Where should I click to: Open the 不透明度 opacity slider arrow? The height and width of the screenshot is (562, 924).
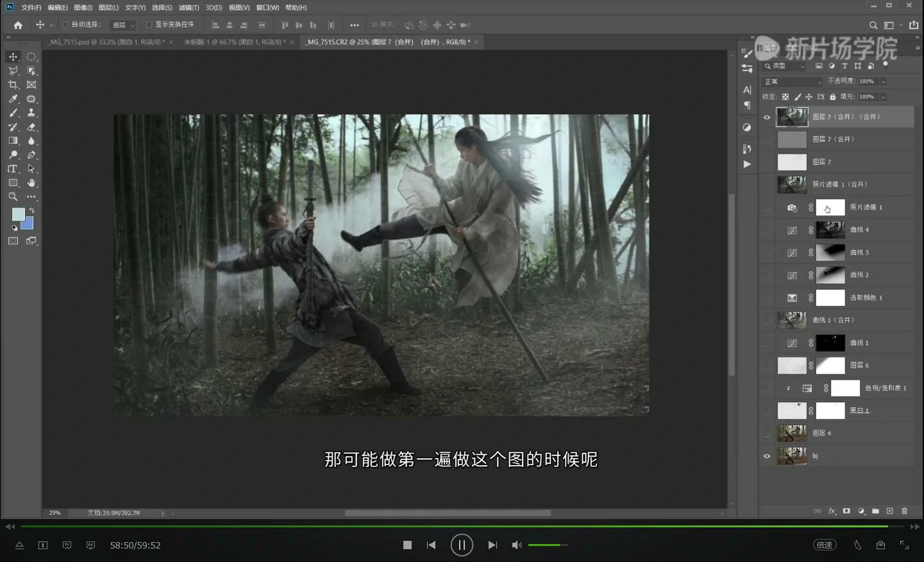click(x=883, y=81)
